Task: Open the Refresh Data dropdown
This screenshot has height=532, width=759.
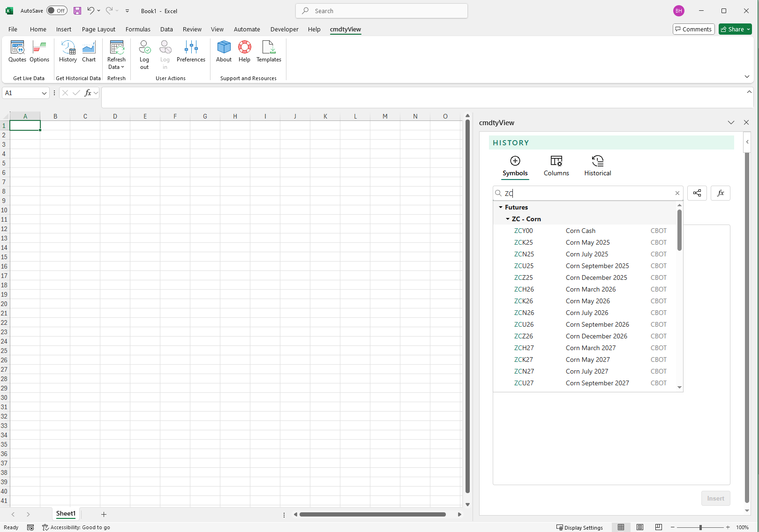Action: point(116,55)
